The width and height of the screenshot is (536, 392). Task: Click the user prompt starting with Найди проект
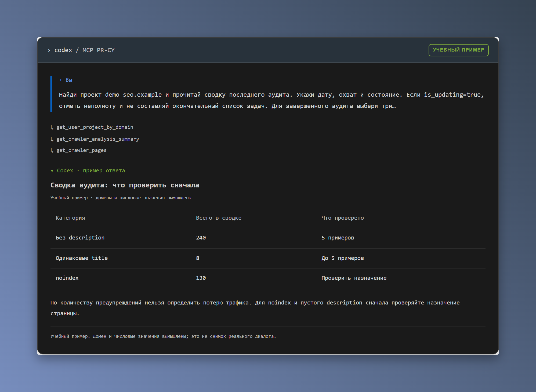coord(271,100)
